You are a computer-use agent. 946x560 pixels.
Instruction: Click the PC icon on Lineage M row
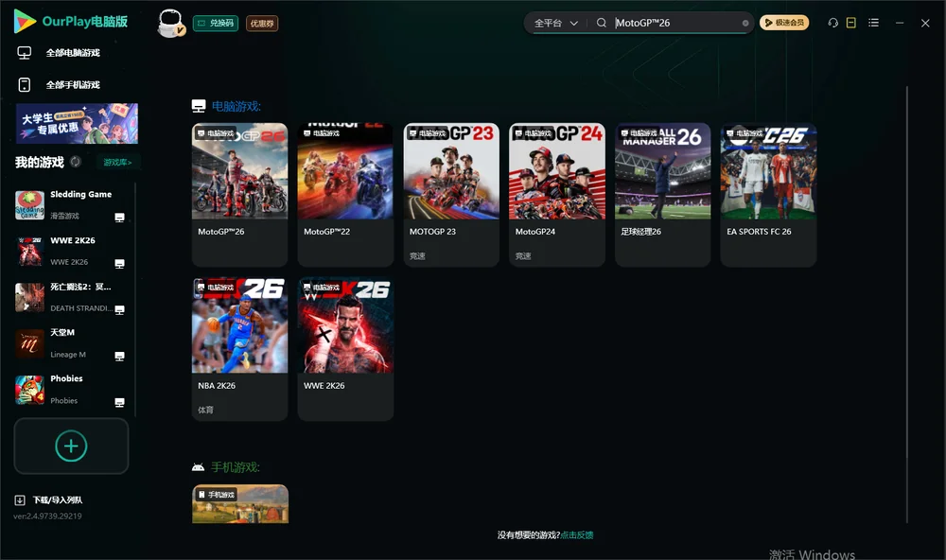(119, 357)
